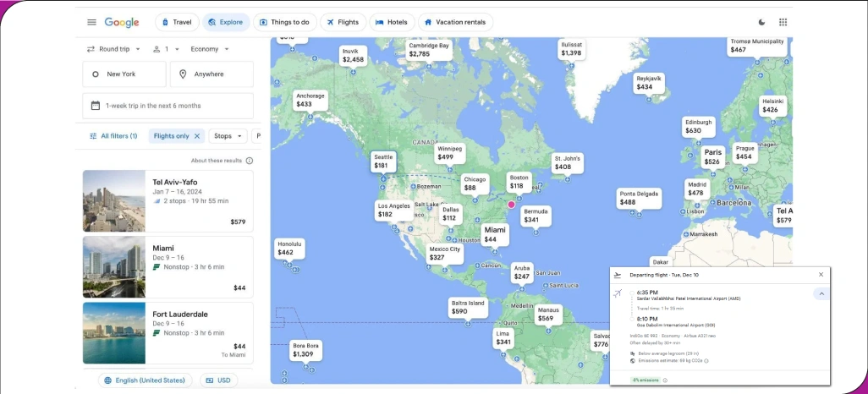This screenshot has width=868, height=394.
Task: Open the Fort Lauderdale result photo
Action: click(x=114, y=333)
